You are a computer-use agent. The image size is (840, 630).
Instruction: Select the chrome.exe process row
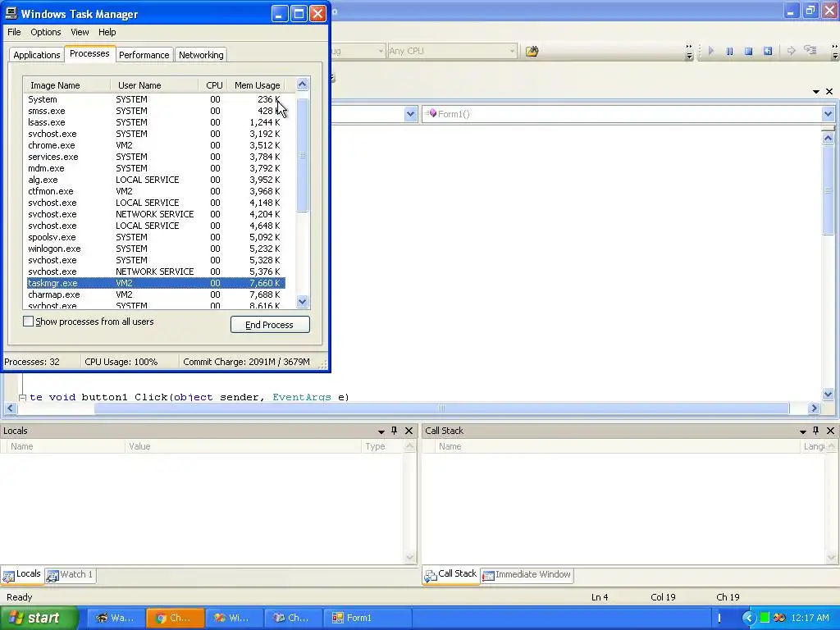click(x=156, y=145)
